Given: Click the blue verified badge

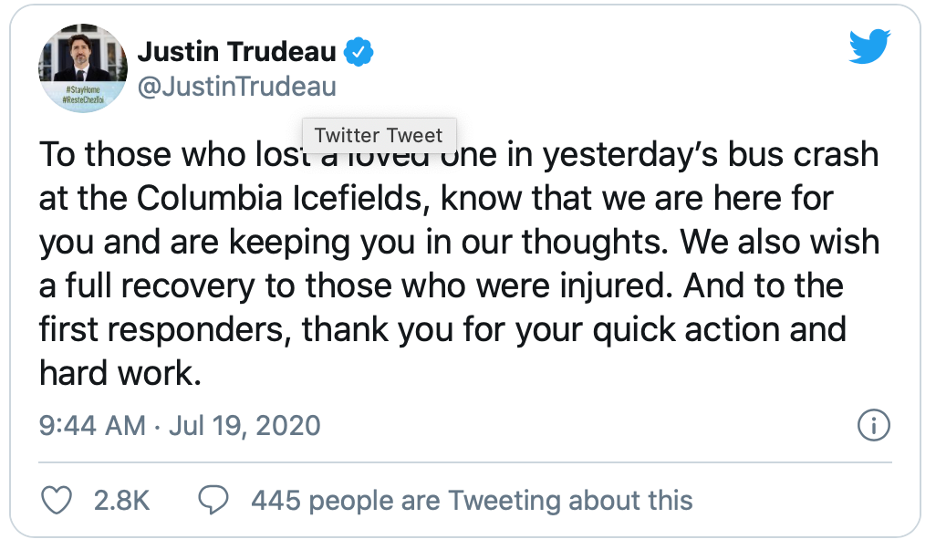Looking at the screenshot, I should 359,53.
